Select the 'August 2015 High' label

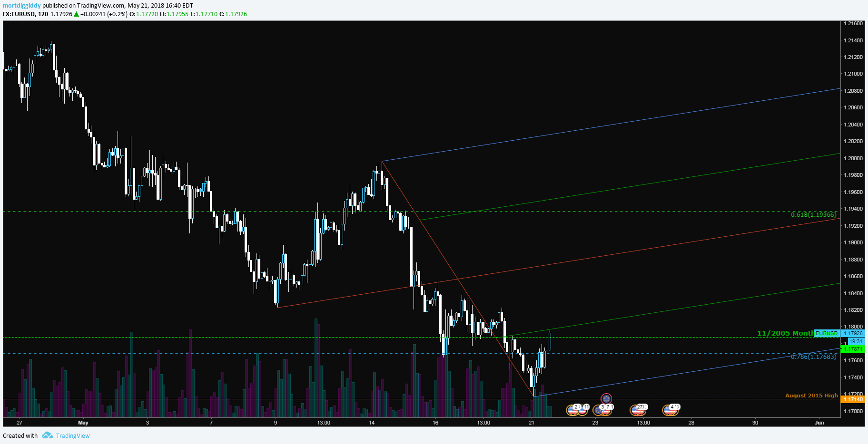pos(811,396)
